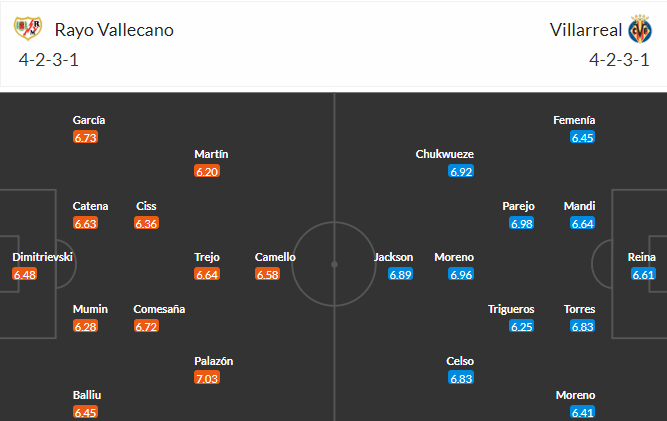
Task: Select striker Camello
Action: [275, 257]
